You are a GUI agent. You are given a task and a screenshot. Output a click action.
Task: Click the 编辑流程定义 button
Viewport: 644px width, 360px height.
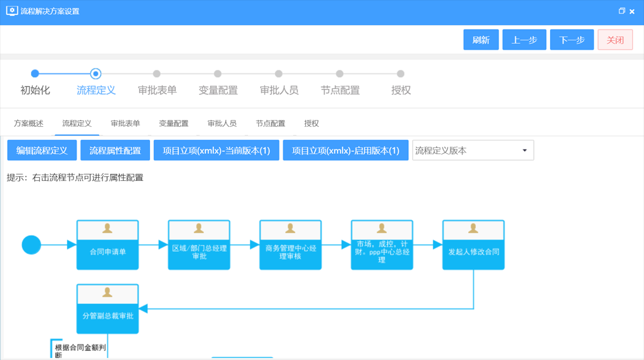tap(42, 151)
